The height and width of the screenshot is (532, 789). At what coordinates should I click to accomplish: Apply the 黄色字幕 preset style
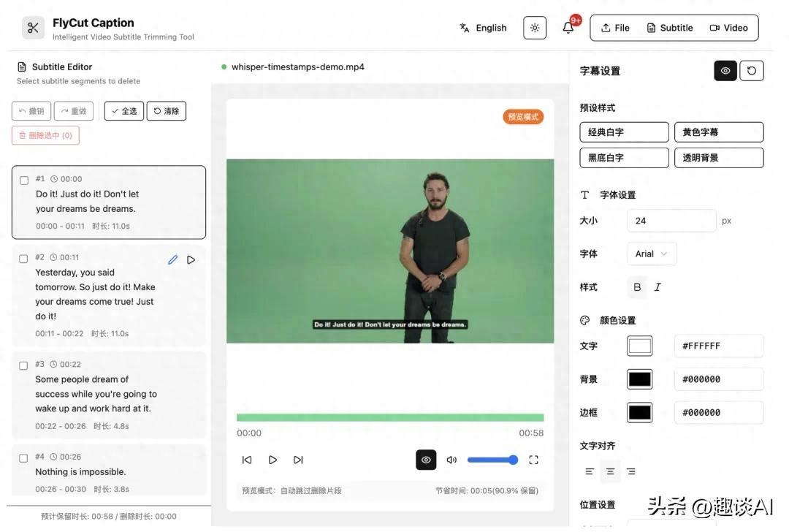tap(719, 132)
